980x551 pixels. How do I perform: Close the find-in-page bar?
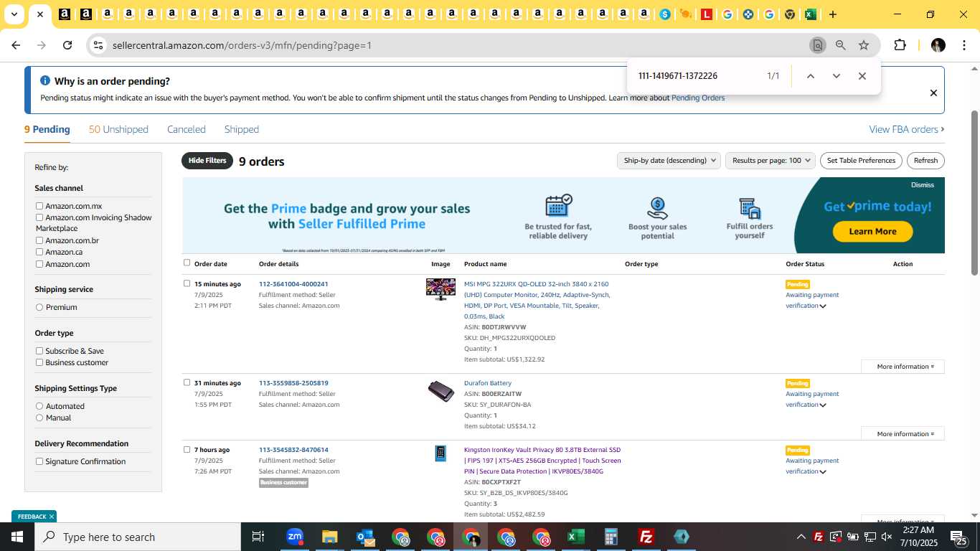(x=862, y=76)
